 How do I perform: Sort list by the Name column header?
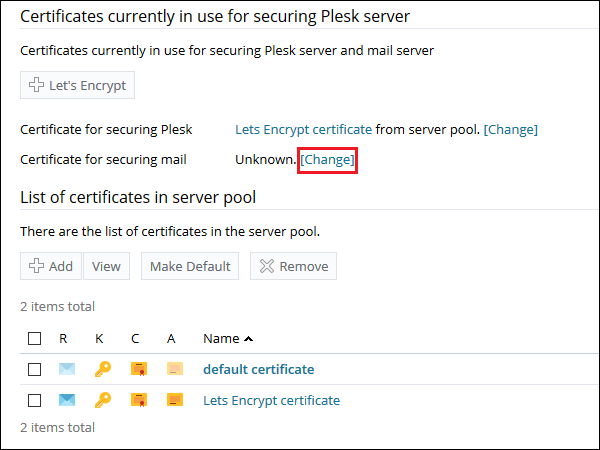(222, 339)
